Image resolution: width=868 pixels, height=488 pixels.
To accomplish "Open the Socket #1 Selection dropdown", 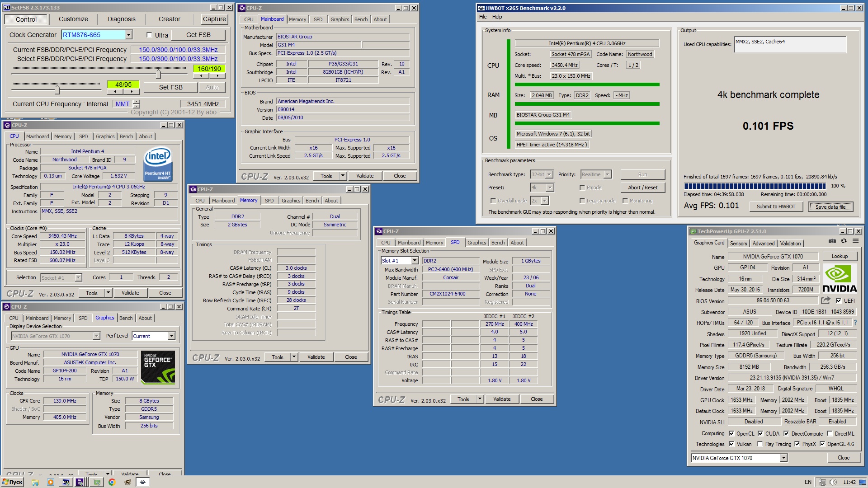I will tap(78, 278).
